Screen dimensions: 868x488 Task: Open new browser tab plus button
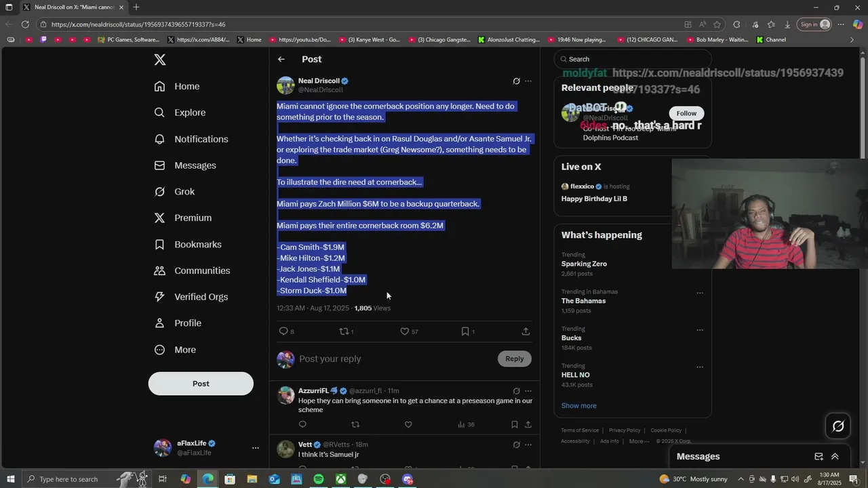pos(136,7)
